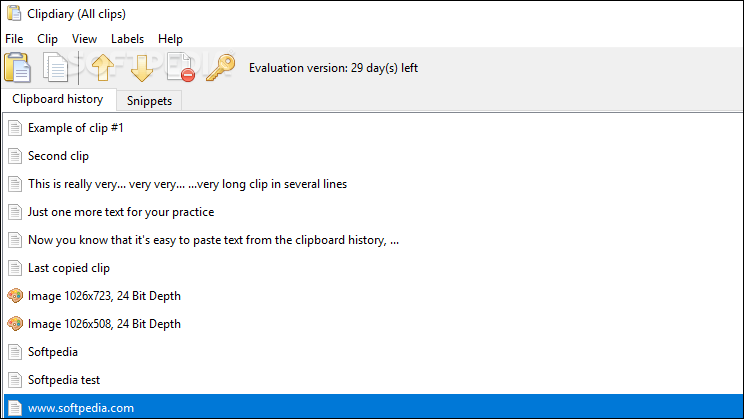Click the golden key registration icon
The image size is (744, 419).
221,67
